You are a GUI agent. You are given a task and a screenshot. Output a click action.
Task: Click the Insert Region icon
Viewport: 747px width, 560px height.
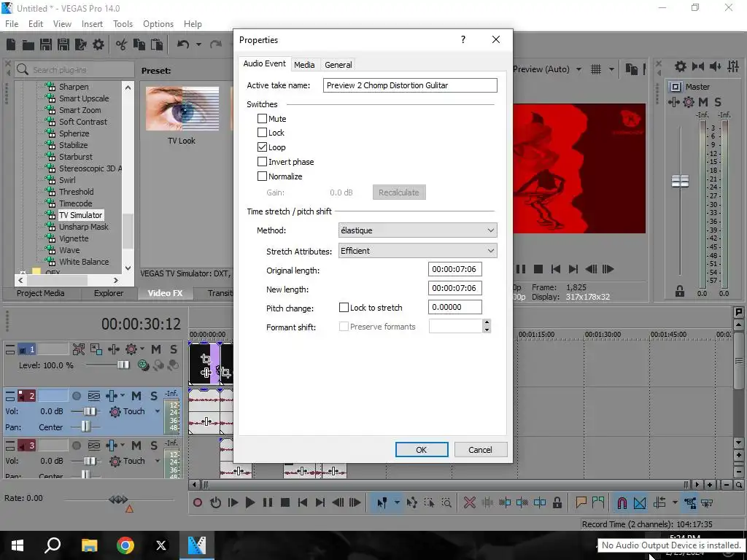coord(598,502)
